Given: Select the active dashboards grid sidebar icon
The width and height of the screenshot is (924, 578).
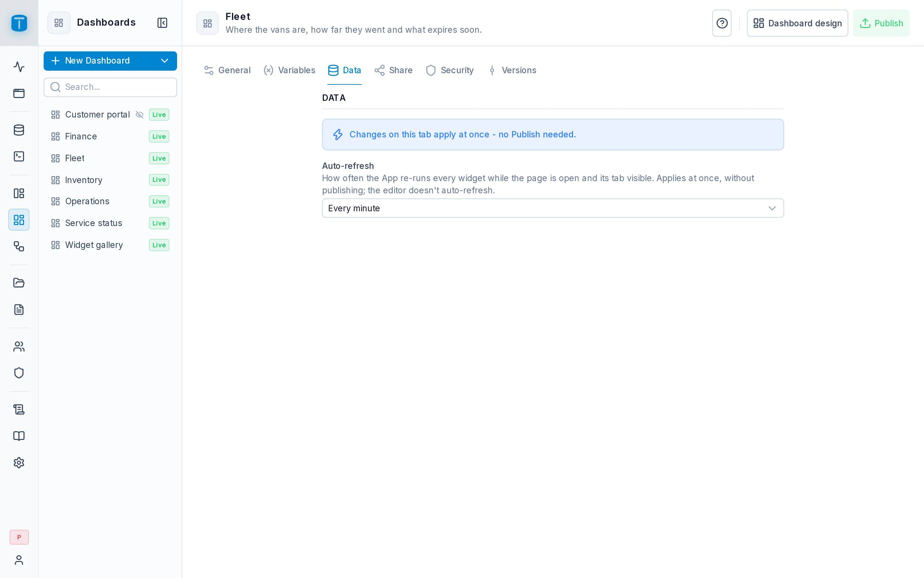Looking at the screenshot, I should tap(19, 220).
